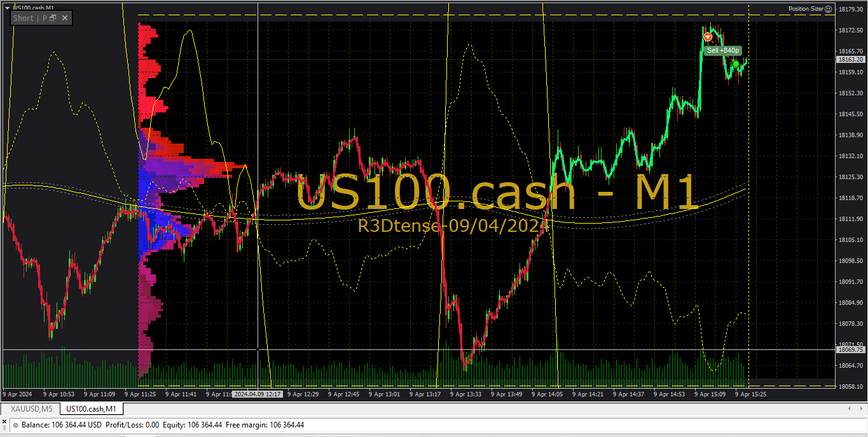868x437 pixels.
Task: Click the grey balance row status dot
Action: (x=15, y=425)
